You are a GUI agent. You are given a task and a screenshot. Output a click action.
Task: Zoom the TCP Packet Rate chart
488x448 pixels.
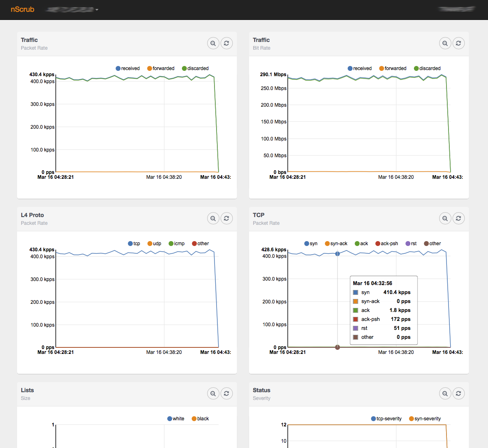(445, 218)
